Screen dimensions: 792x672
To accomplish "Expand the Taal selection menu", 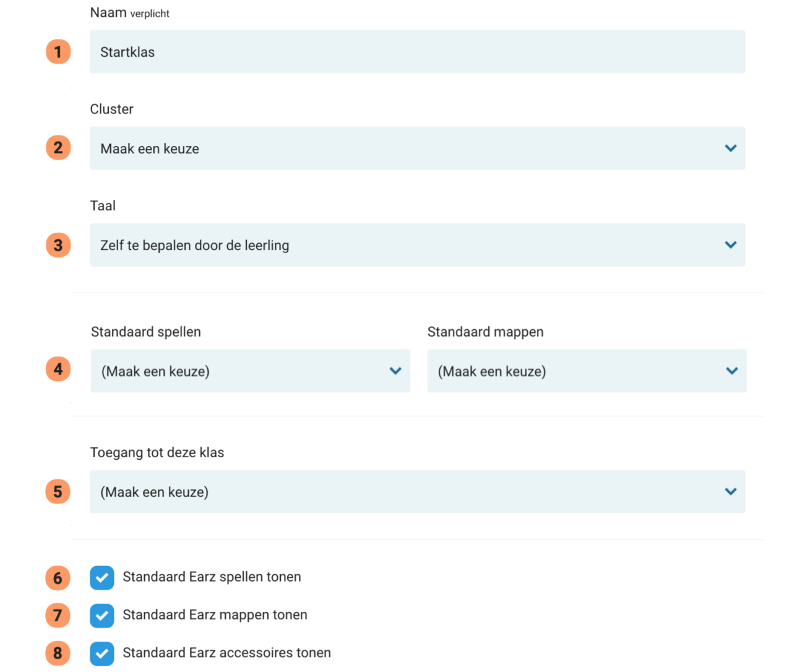I will coord(418,245).
